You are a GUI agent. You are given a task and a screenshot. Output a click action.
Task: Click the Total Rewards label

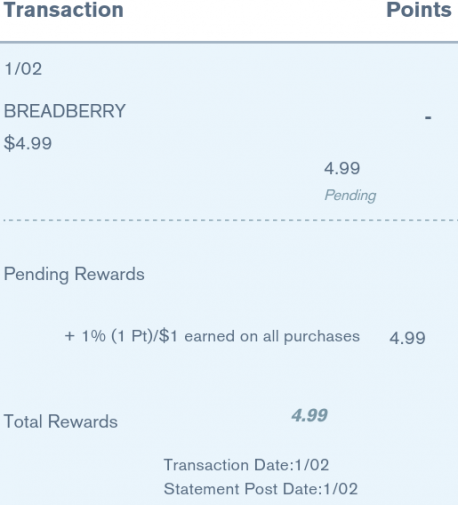[61, 421]
